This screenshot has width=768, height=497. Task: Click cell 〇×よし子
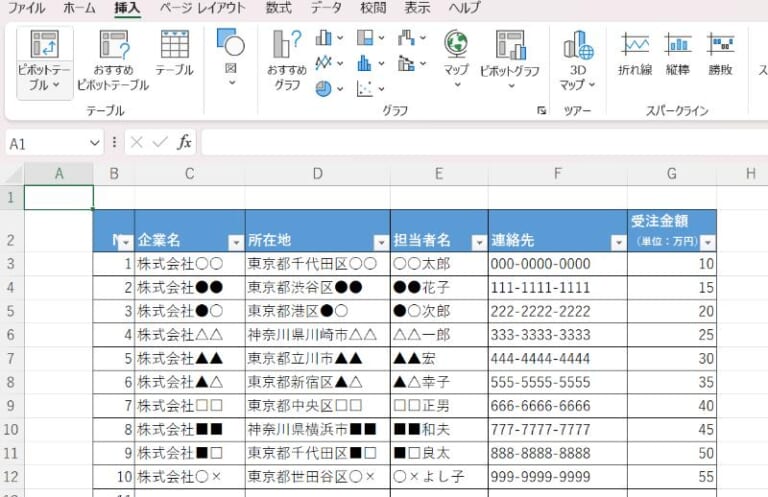click(439, 476)
